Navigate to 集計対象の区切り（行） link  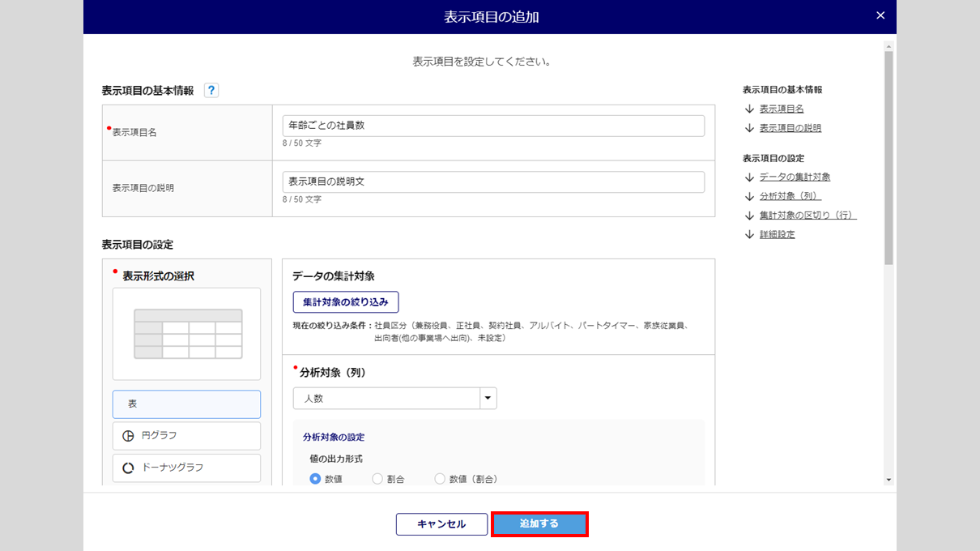coord(807,216)
